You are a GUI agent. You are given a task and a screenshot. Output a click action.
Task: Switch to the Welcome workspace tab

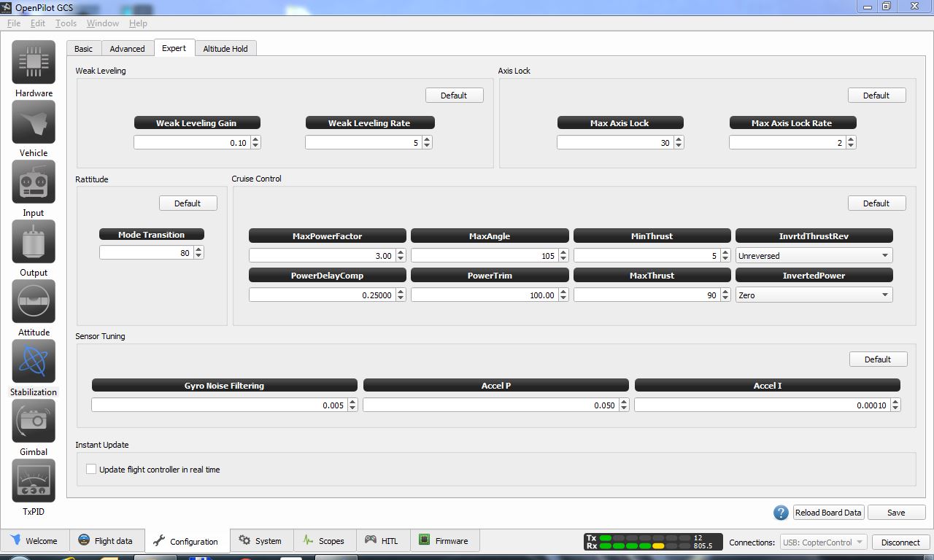coord(34,540)
